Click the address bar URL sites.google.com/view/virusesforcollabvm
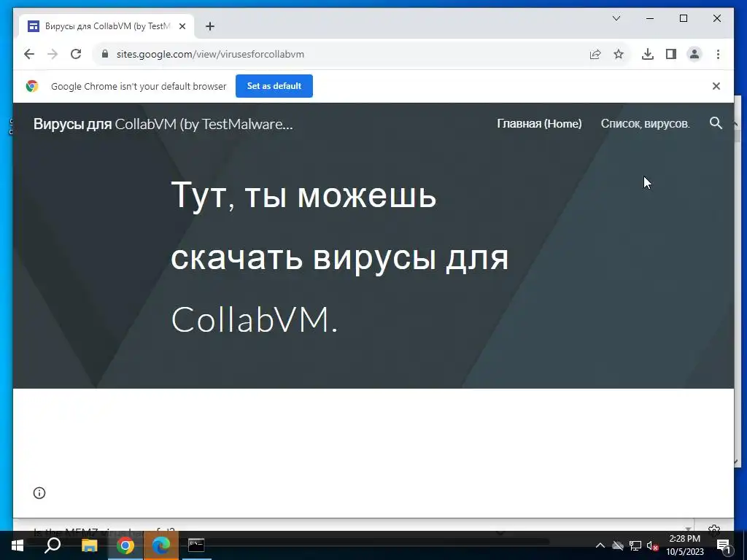This screenshot has width=747, height=560. point(210,54)
